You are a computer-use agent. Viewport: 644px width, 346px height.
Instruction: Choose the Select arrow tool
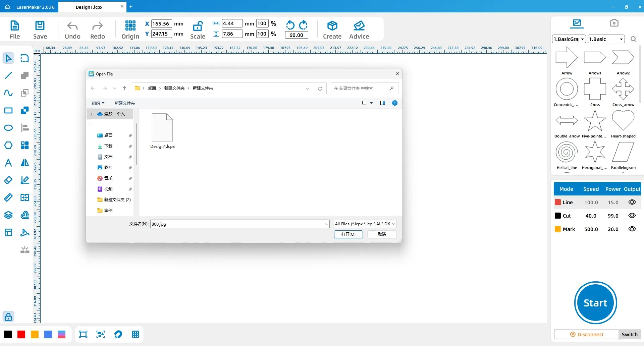click(8, 58)
